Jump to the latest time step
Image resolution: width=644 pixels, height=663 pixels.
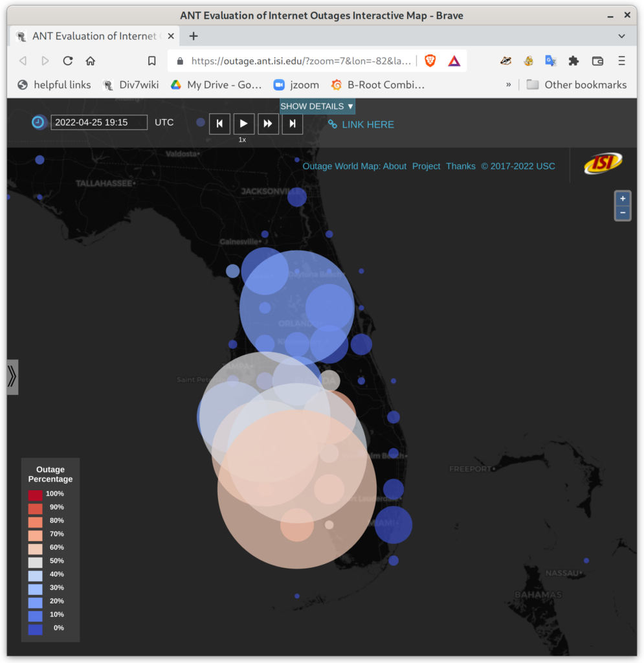(x=292, y=124)
